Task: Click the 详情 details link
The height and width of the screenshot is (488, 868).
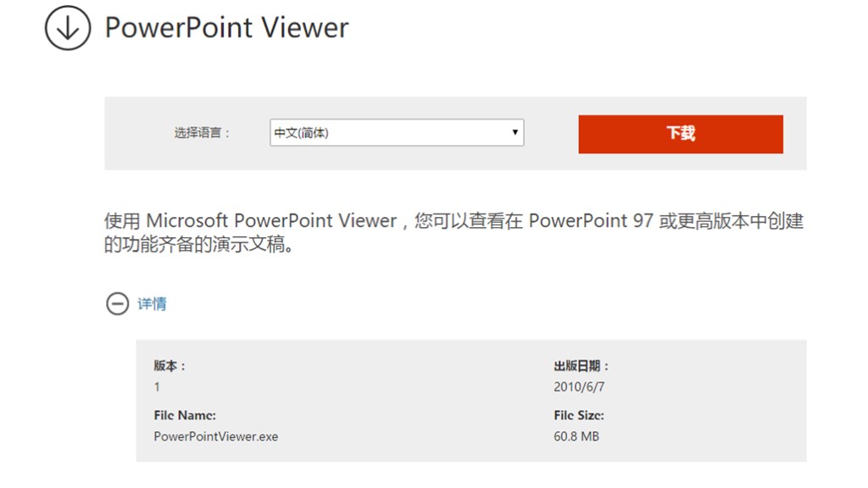Action: click(x=153, y=304)
